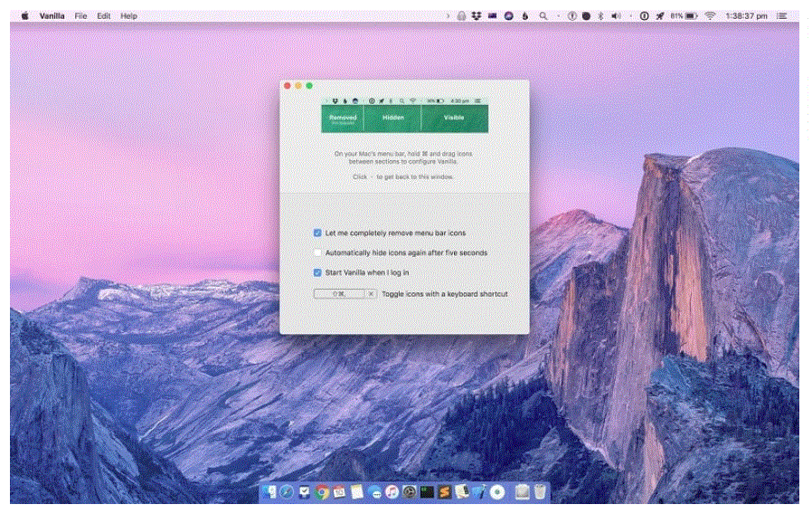This screenshot has width=812, height=514.
Task: Close the Vanilla preferences window
Action: (x=288, y=85)
